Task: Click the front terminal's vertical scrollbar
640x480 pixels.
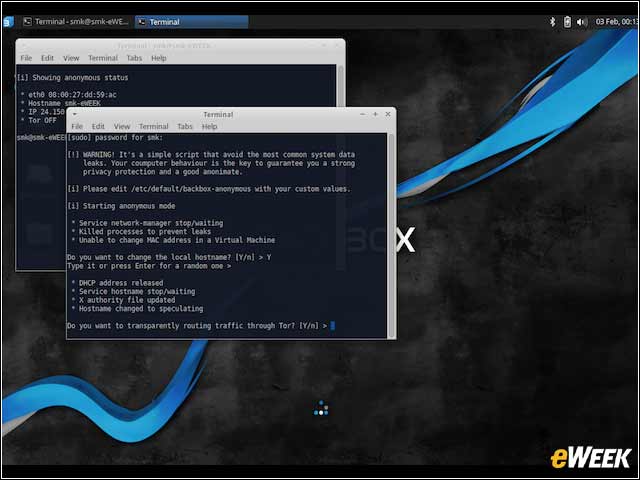Action: (x=391, y=235)
